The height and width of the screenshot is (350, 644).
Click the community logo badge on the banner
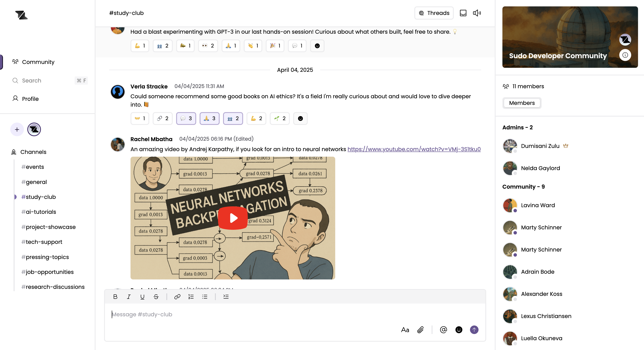point(625,40)
